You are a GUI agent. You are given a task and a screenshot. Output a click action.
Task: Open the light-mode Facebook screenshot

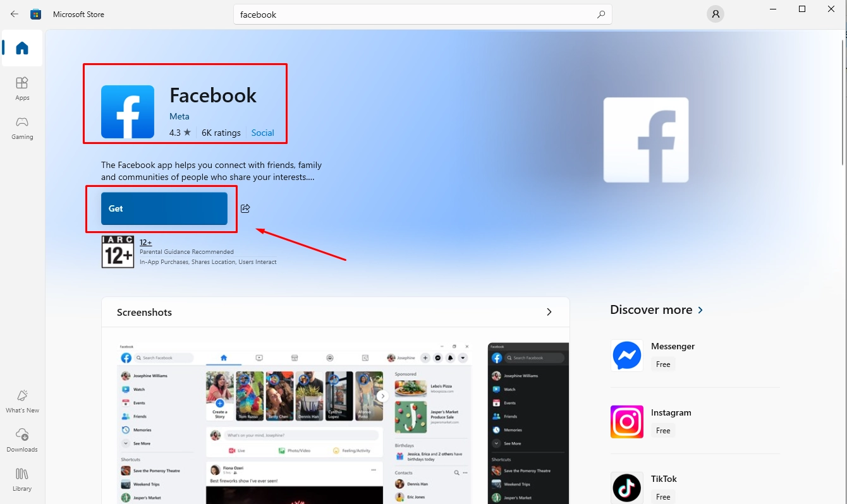click(295, 423)
